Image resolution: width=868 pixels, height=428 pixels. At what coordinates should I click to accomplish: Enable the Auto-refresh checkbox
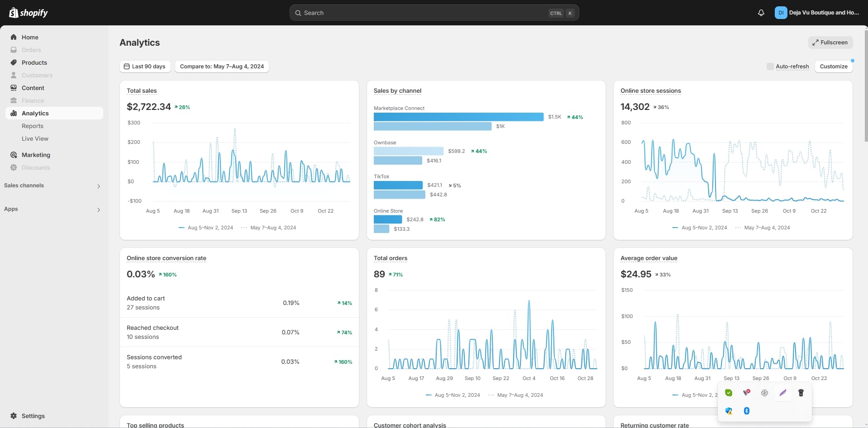(770, 67)
